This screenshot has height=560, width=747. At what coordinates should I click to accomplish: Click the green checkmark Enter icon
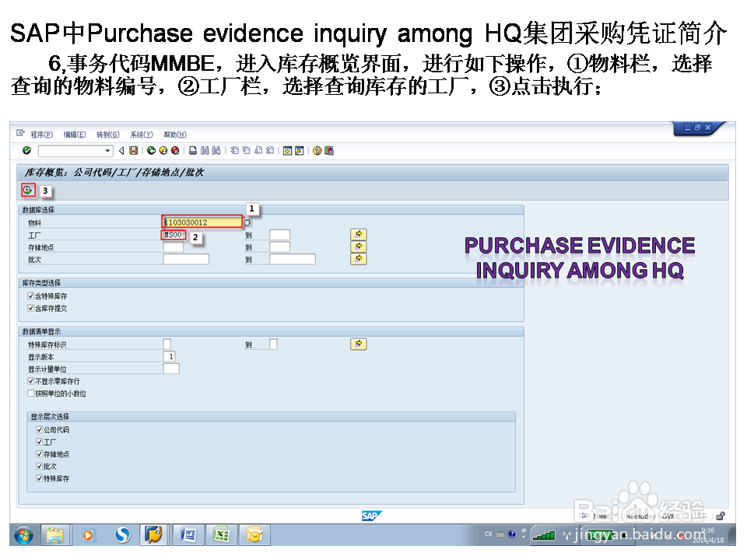coord(26,149)
